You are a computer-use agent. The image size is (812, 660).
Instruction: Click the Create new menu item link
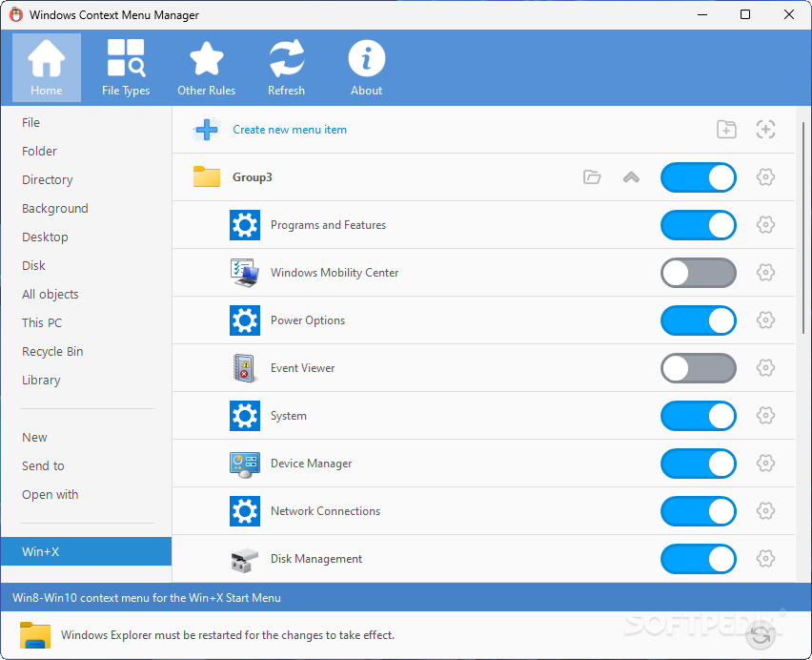[290, 130]
